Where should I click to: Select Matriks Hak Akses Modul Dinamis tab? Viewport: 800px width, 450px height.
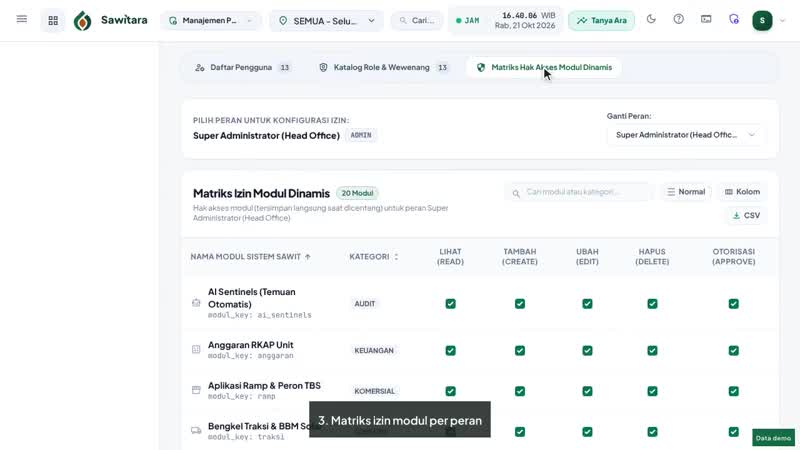tap(544, 67)
